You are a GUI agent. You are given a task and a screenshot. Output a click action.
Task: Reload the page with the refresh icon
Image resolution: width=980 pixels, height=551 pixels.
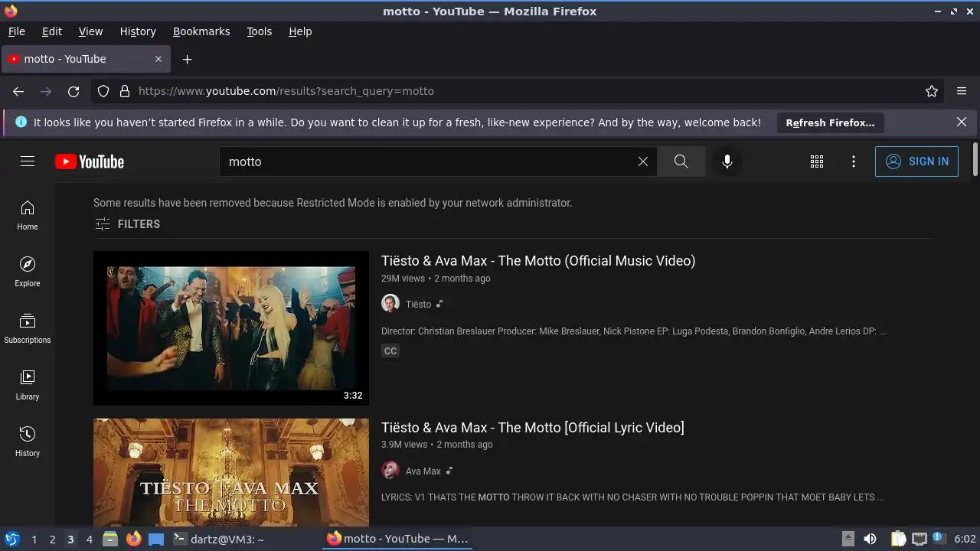point(73,91)
